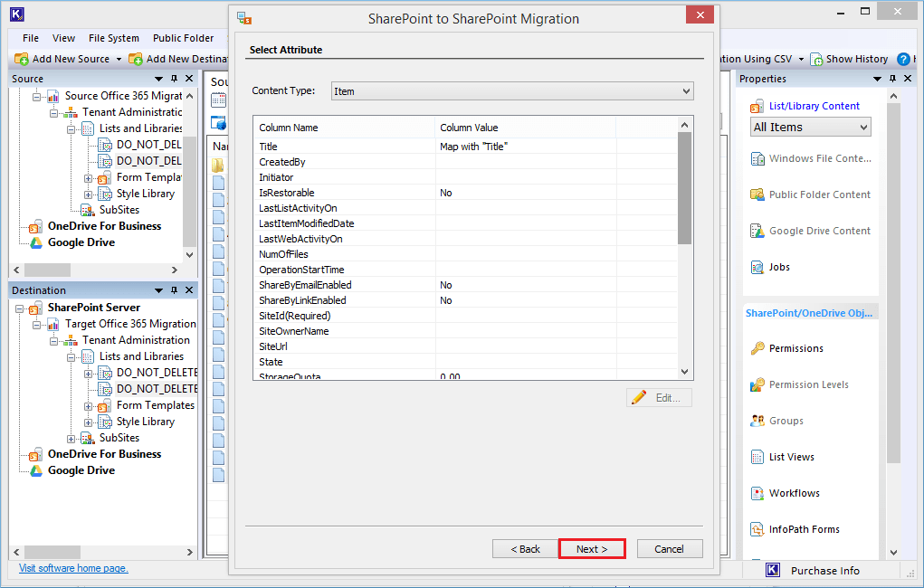
Task: Click the Add New Destination toolbar icon
Action: coord(136,59)
